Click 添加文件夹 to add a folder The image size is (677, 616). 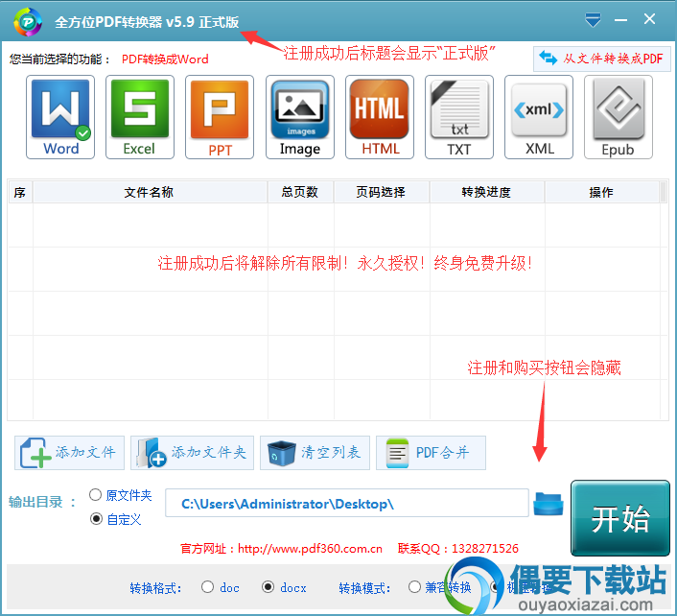pos(192,453)
